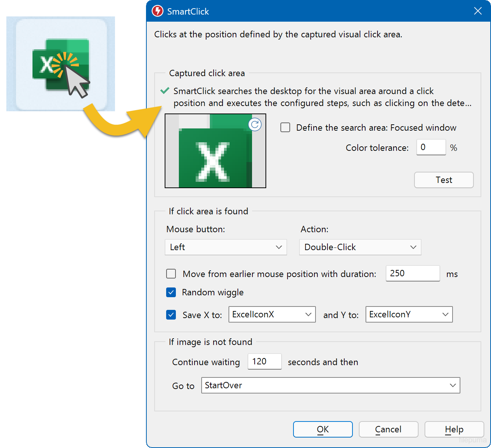Click the "seconds and then" text

tap(323, 362)
